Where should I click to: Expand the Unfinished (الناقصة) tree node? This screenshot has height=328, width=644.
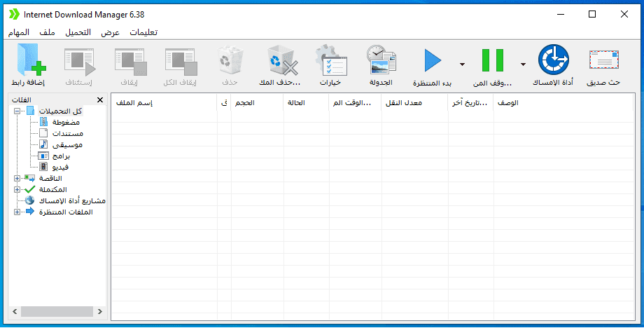click(x=17, y=179)
